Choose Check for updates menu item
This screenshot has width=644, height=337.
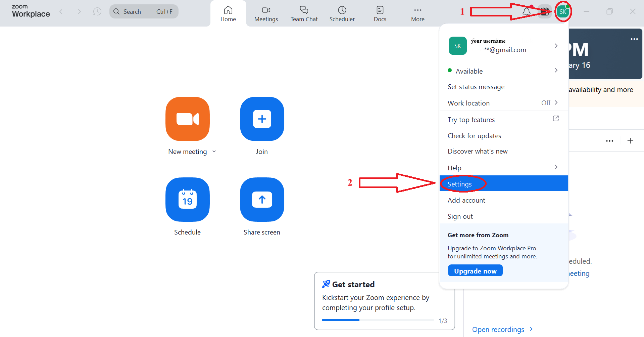474,136
